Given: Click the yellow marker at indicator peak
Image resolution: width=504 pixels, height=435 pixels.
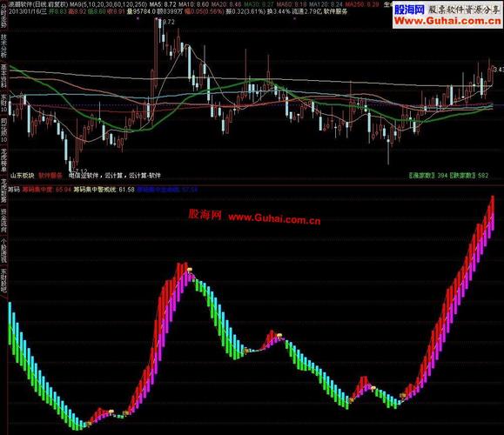Looking at the screenshot, I should click(x=190, y=269).
